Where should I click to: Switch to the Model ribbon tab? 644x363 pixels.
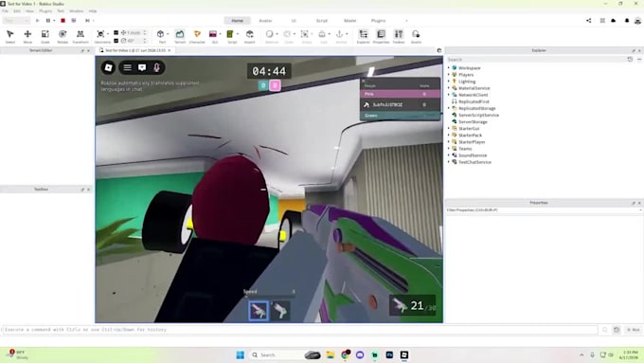(349, 21)
